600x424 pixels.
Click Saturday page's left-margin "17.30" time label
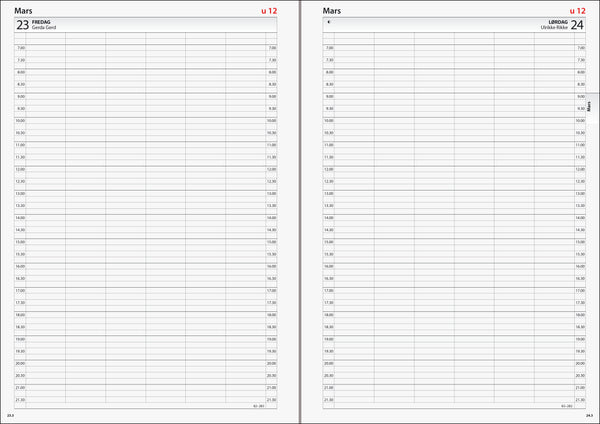329,303
